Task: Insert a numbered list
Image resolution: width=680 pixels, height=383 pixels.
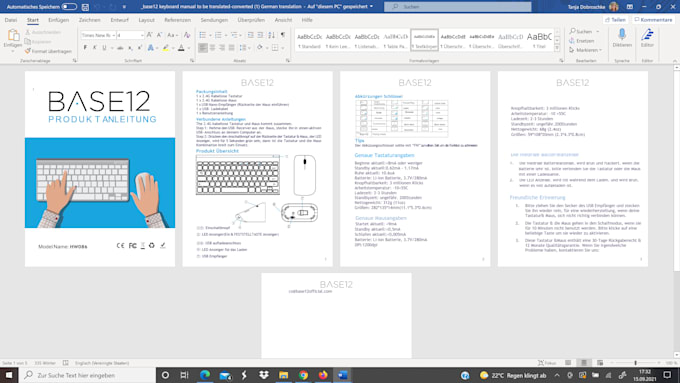Action: click(x=218, y=35)
